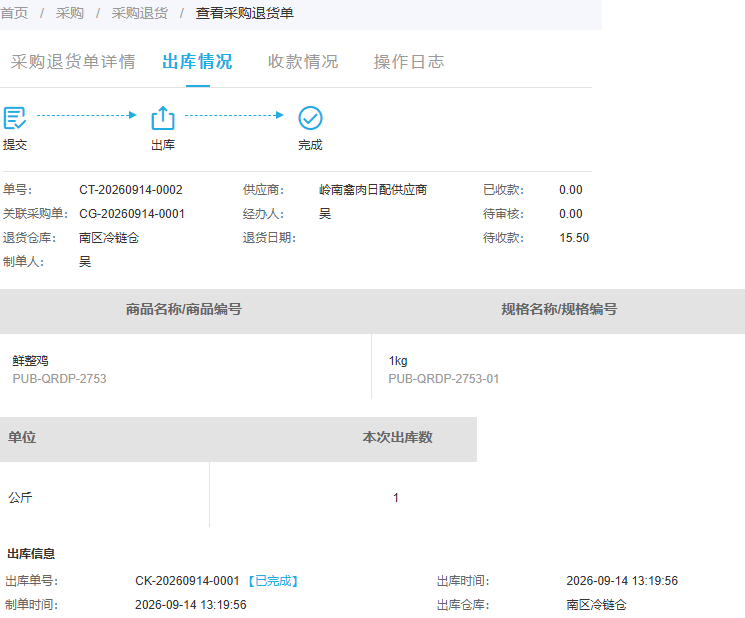
Task: Click 制单时间 value 2026-09-14 13:19:56
Action: [191, 605]
